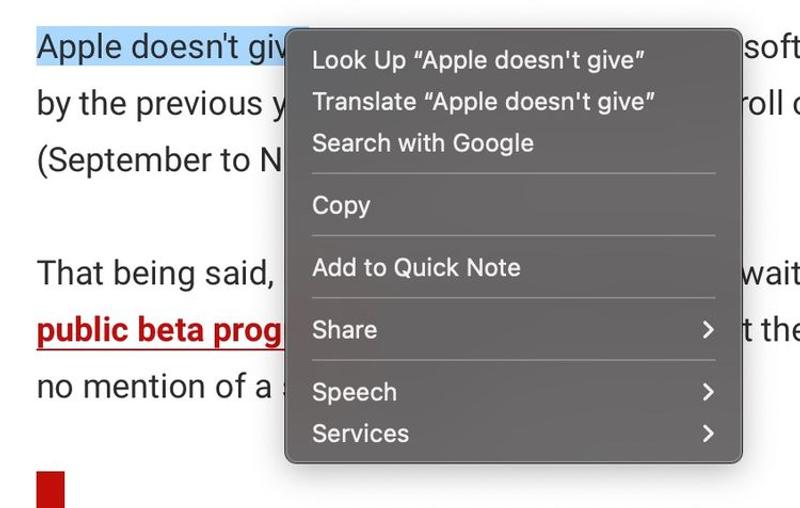
Task: Expand the chevron arrow beside Share
Action: [x=708, y=329]
